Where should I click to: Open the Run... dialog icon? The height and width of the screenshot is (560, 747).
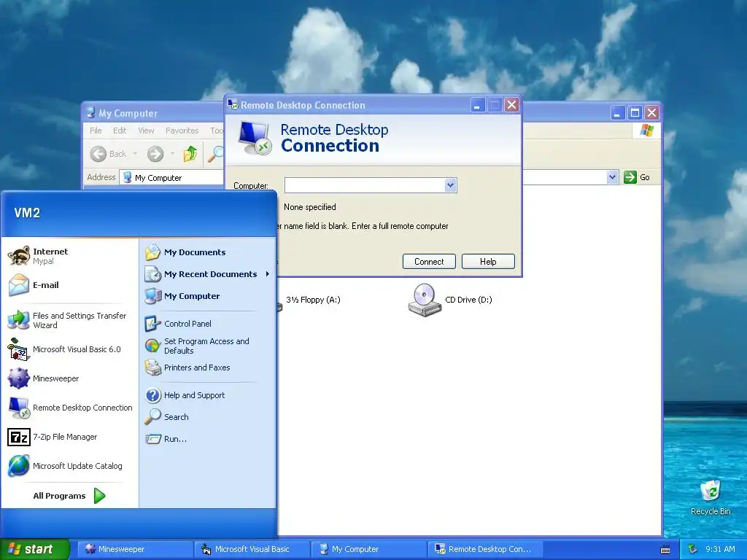pyautogui.click(x=153, y=438)
